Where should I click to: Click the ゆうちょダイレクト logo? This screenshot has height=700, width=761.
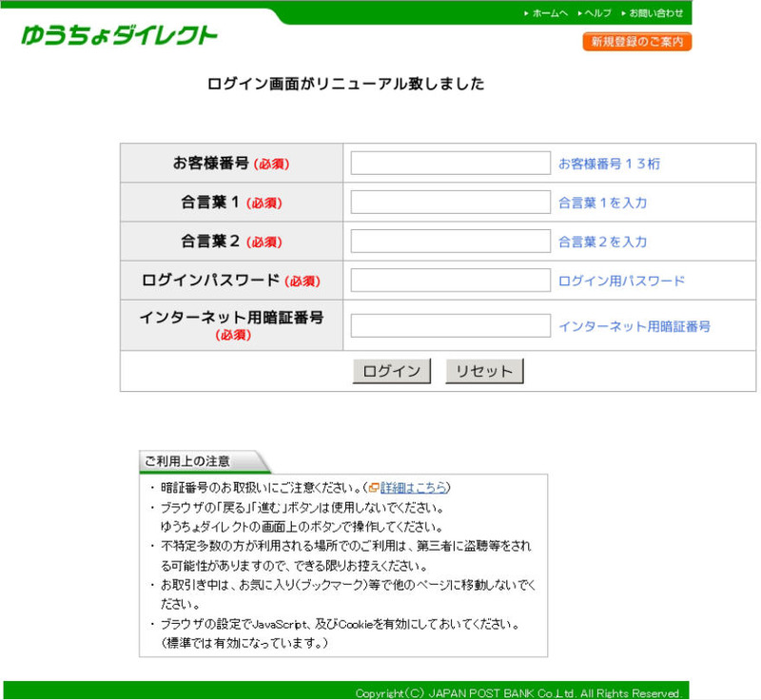pyautogui.click(x=119, y=36)
